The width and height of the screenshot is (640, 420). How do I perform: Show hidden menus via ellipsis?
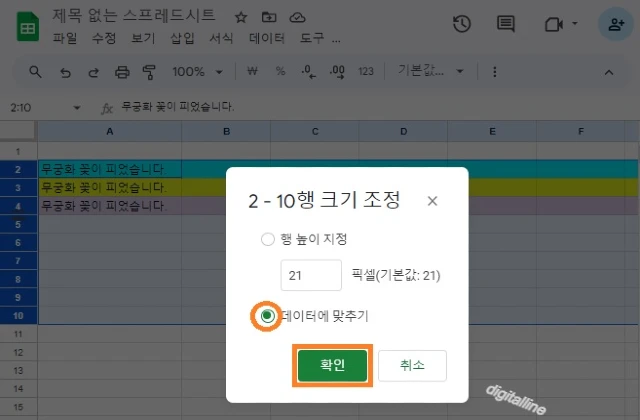point(336,40)
